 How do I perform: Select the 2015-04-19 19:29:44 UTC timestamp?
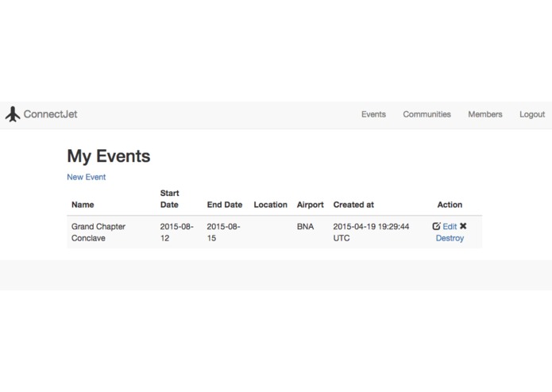[x=371, y=233]
